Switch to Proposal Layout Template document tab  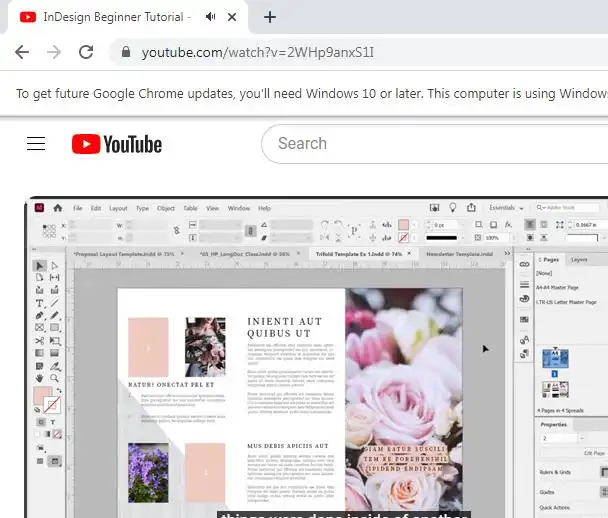tap(124, 254)
